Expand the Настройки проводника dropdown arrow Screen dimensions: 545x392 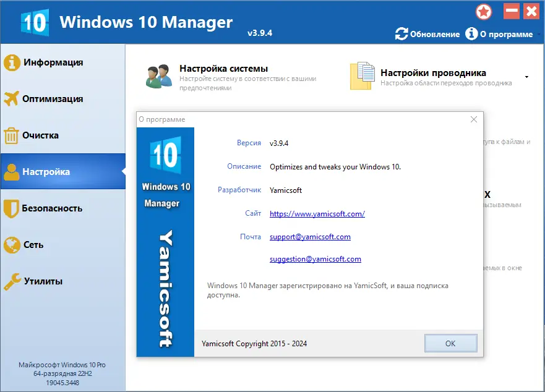point(527,77)
